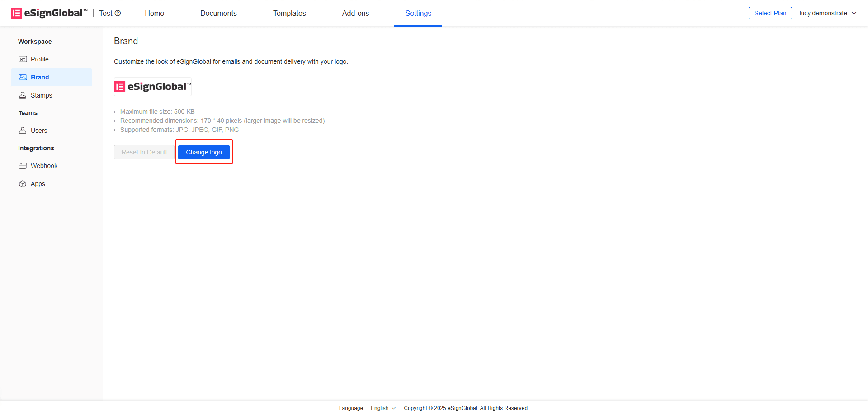Open the Stamps section
Screen dimensions: 868x415
point(52,95)
